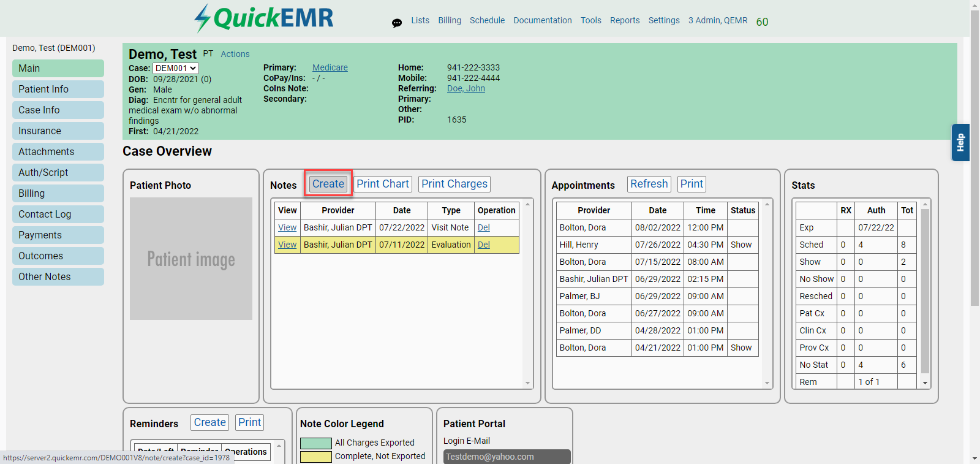Viewport: 980px width, 464px height.
Task: Click the Bolton, Dora 08/02/2022 appointment
Action: (x=657, y=227)
